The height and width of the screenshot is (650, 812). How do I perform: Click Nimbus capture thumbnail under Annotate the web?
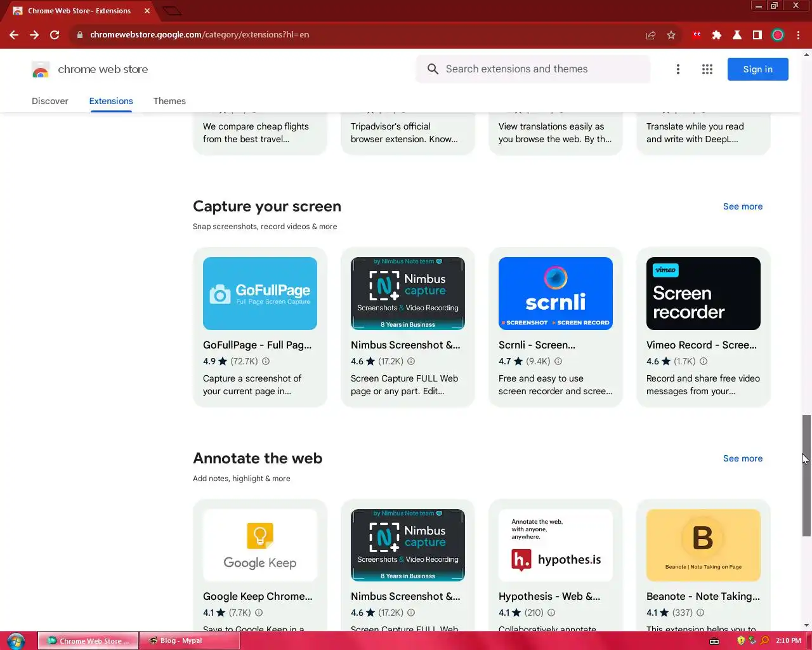408,545
